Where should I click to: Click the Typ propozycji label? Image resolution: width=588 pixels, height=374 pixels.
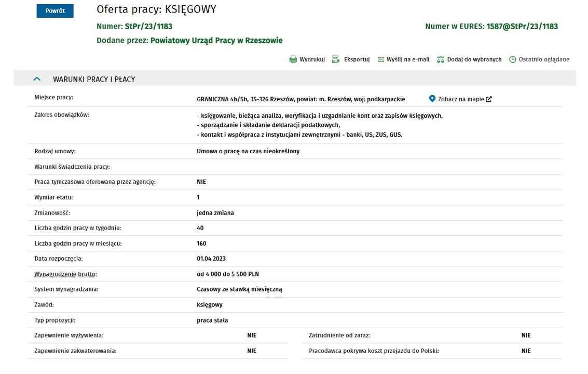pyautogui.click(x=54, y=320)
